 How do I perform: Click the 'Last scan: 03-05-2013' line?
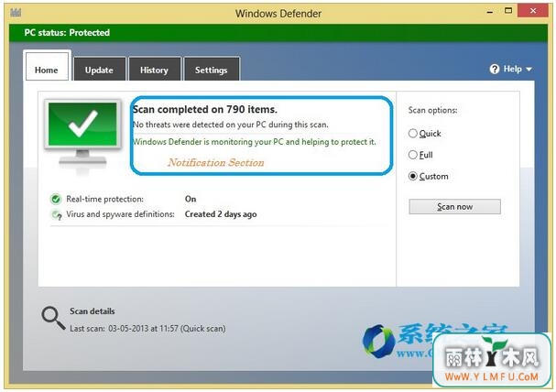pyautogui.click(x=147, y=329)
